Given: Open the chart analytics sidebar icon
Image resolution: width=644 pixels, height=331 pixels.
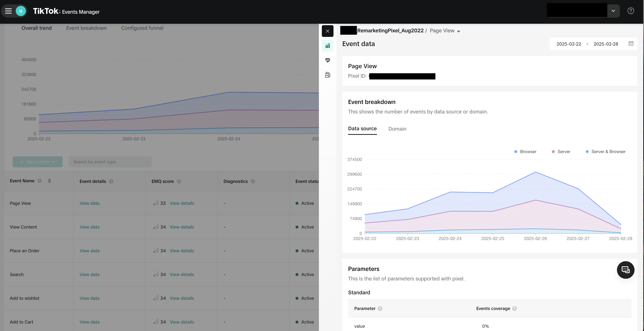Looking at the screenshot, I should 327,46.
